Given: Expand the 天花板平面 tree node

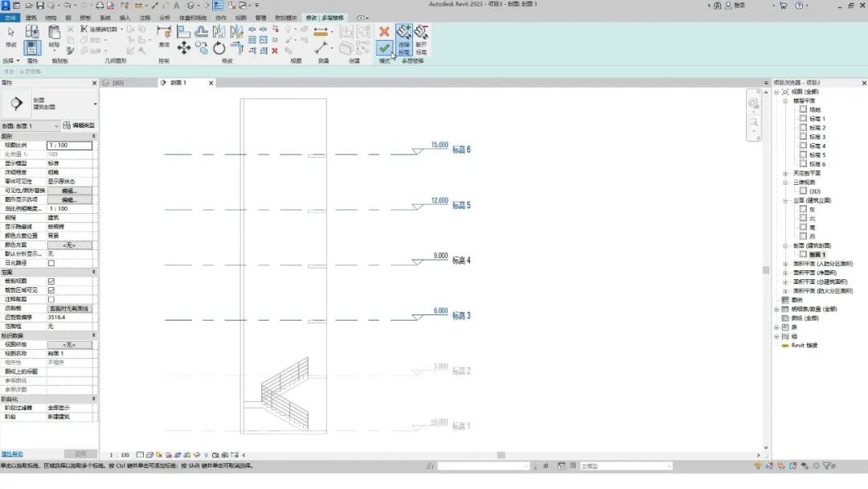Looking at the screenshot, I should pyautogui.click(x=785, y=173).
